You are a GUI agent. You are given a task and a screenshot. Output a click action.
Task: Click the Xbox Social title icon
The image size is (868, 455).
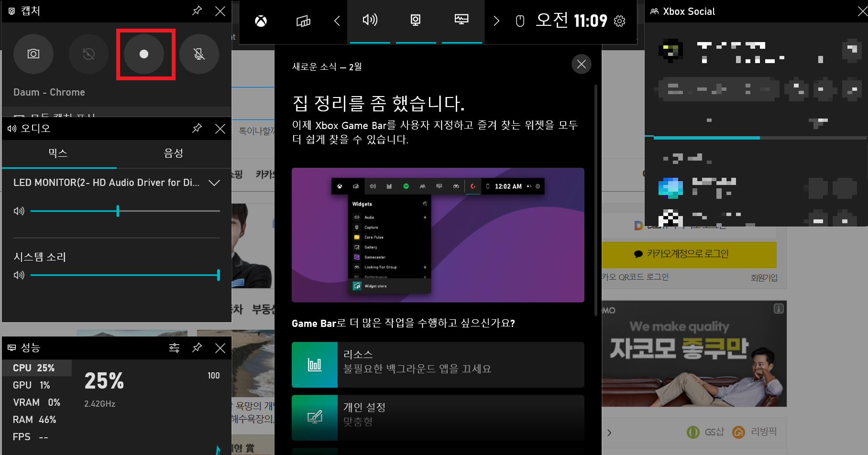coord(654,11)
